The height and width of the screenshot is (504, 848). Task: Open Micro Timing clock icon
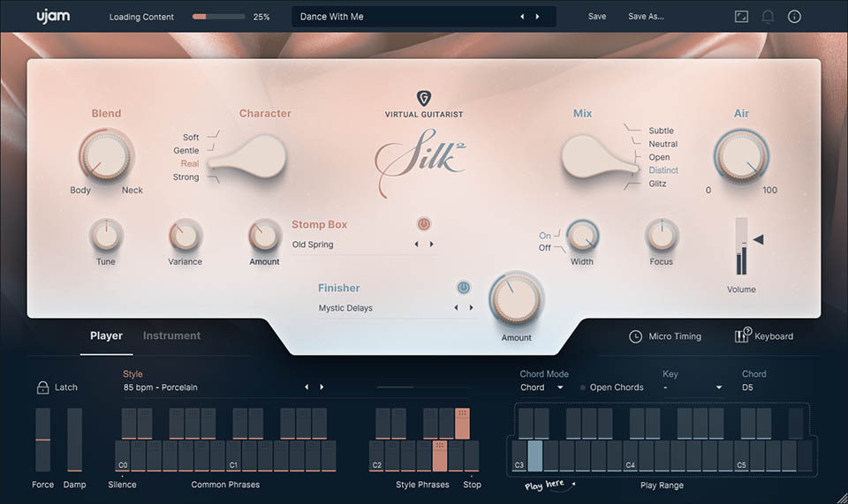[x=635, y=336]
